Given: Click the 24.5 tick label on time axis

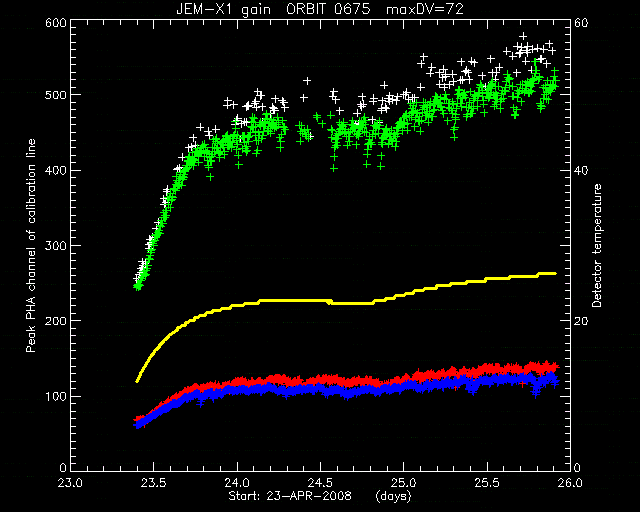Looking at the screenshot, I should click(320, 483).
